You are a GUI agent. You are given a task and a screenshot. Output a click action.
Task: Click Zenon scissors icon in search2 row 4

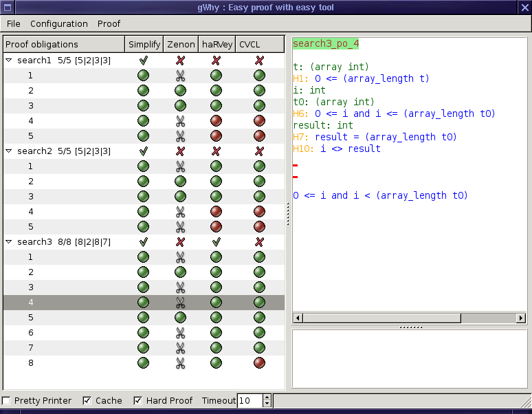tap(181, 211)
